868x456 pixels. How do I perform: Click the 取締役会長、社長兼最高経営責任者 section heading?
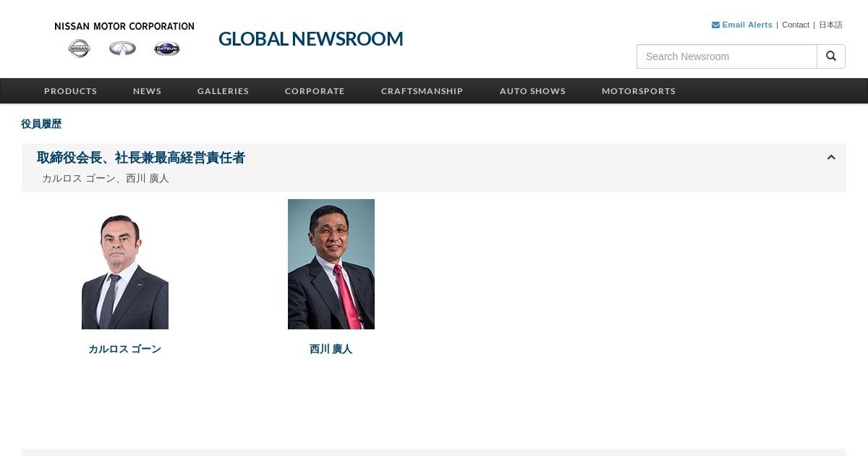(x=141, y=158)
